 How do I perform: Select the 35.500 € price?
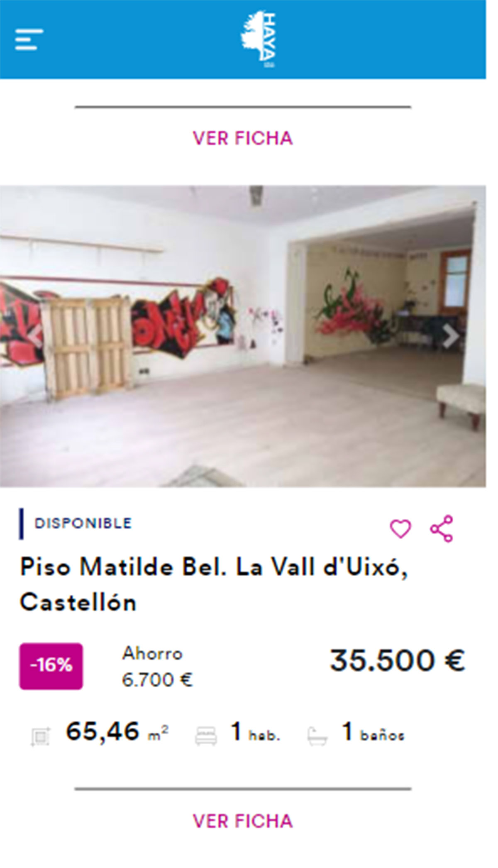(x=398, y=660)
